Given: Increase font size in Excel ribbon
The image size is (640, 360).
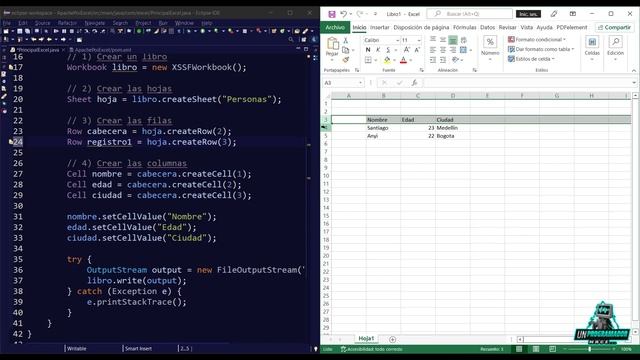Looking at the screenshot, I should (407, 50).
